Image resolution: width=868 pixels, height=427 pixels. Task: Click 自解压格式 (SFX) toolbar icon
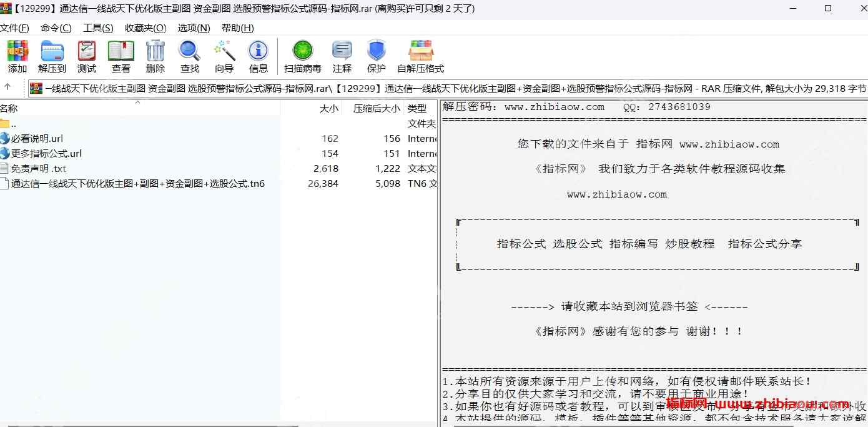pos(420,56)
